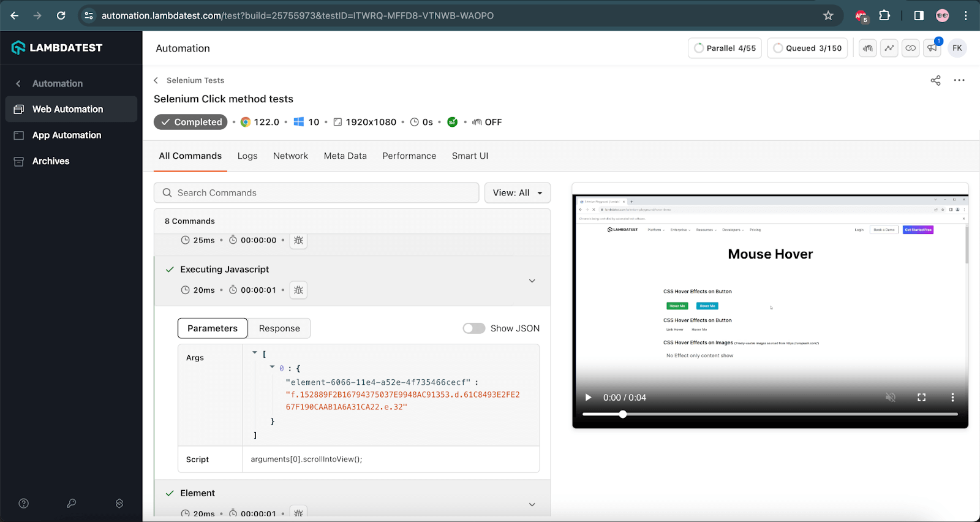
Task: Open the FK user profile avatar
Action: point(957,48)
